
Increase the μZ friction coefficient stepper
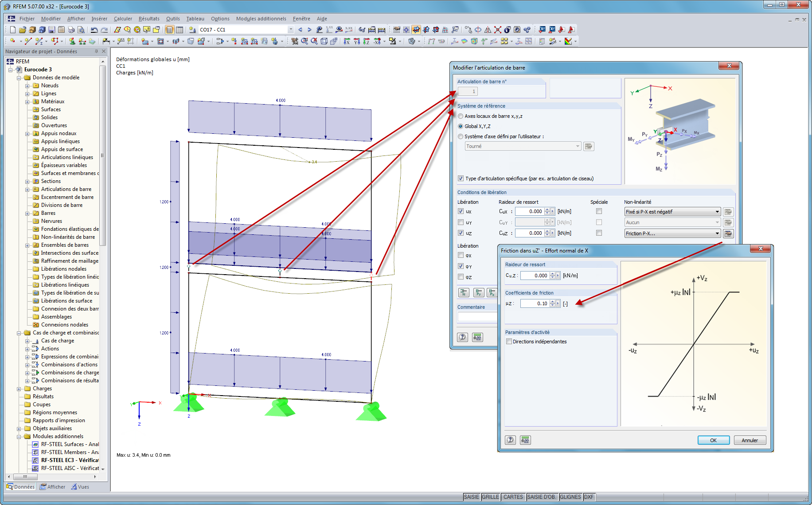553,302
